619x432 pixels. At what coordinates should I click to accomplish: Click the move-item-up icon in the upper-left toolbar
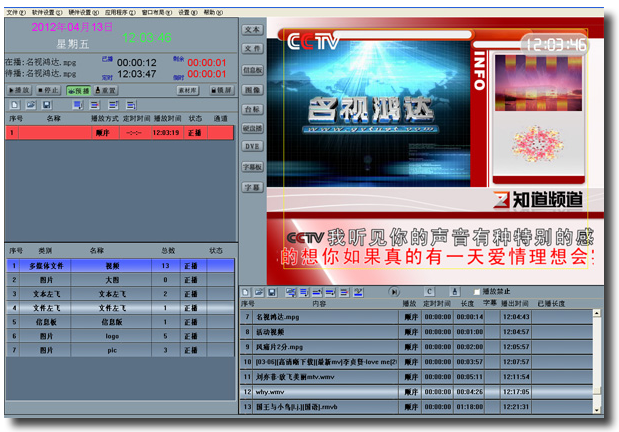pyautogui.click(x=113, y=105)
